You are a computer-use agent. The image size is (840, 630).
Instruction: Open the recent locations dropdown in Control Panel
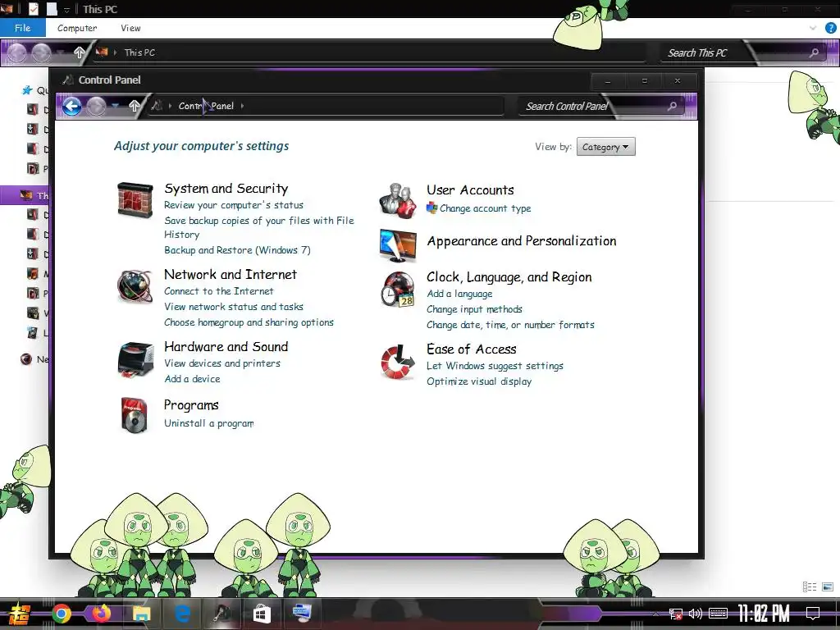point(115,106)
